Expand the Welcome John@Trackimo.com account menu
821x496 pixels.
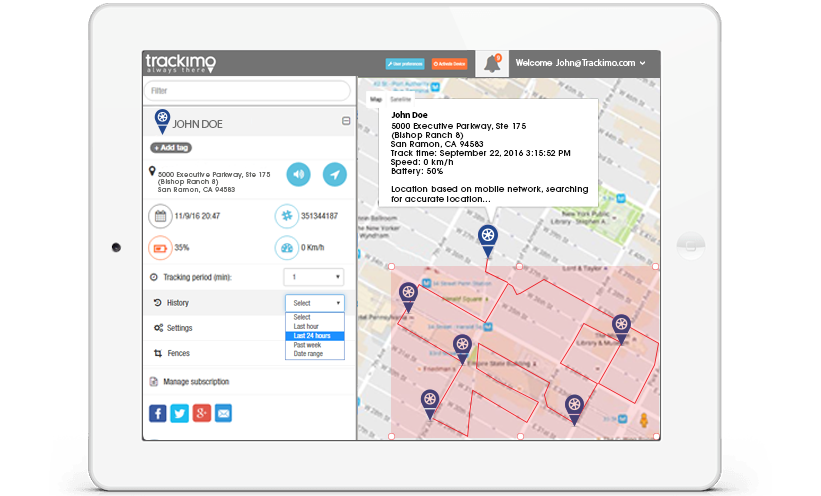pyautogui.click(x=580, y=63)
